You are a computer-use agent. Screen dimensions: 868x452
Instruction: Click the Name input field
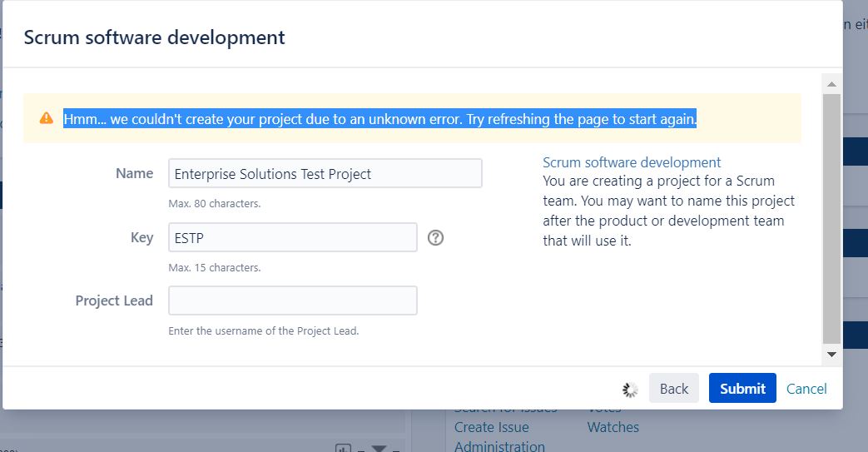[x=325, y=173]
